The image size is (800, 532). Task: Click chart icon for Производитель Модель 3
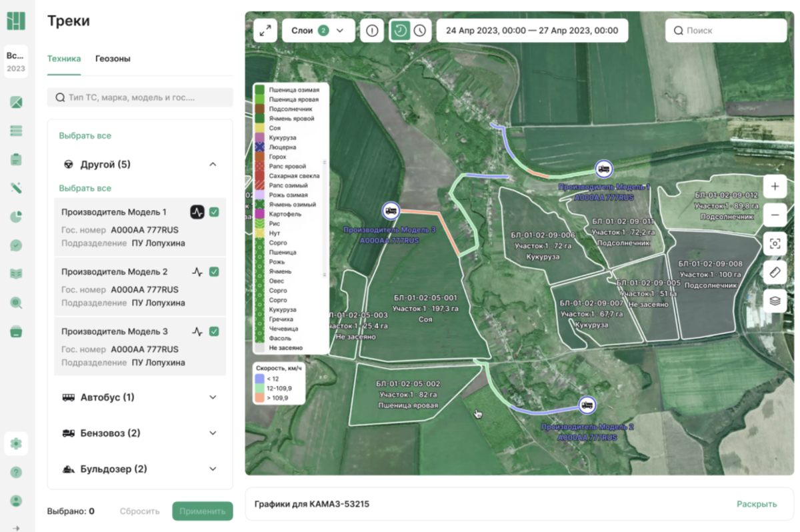coord(197,331)
